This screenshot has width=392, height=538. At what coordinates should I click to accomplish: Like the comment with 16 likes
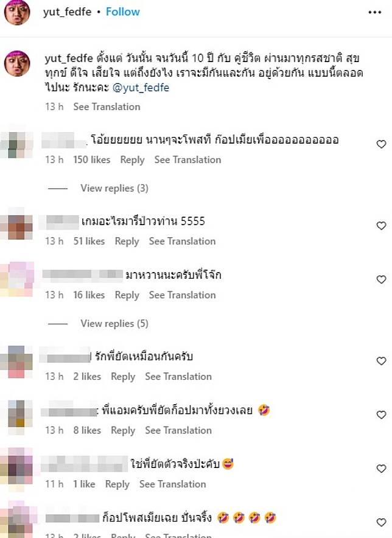click(382, 279)
